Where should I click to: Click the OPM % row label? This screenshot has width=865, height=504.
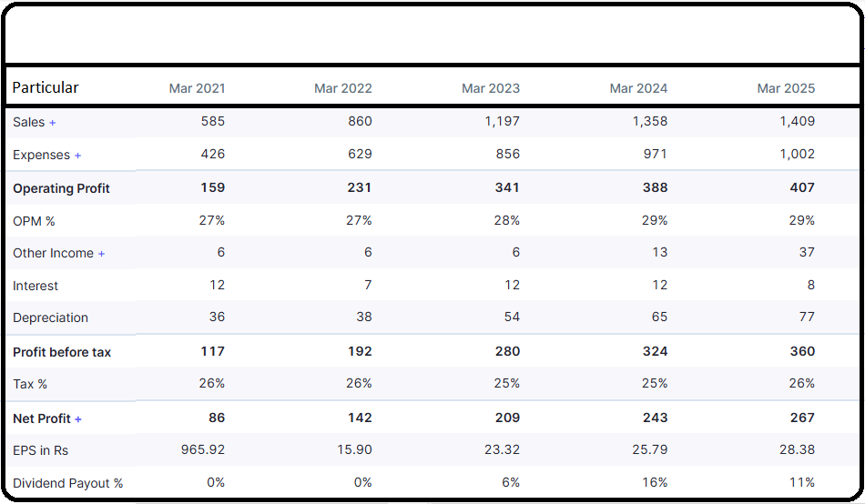[34, 221]
